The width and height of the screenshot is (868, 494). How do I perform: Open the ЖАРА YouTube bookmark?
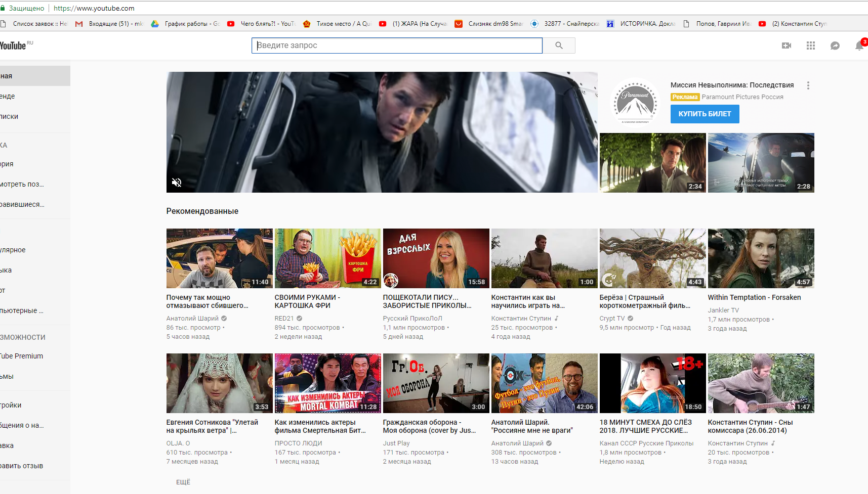pyautogui.click(x=414, y=24)
